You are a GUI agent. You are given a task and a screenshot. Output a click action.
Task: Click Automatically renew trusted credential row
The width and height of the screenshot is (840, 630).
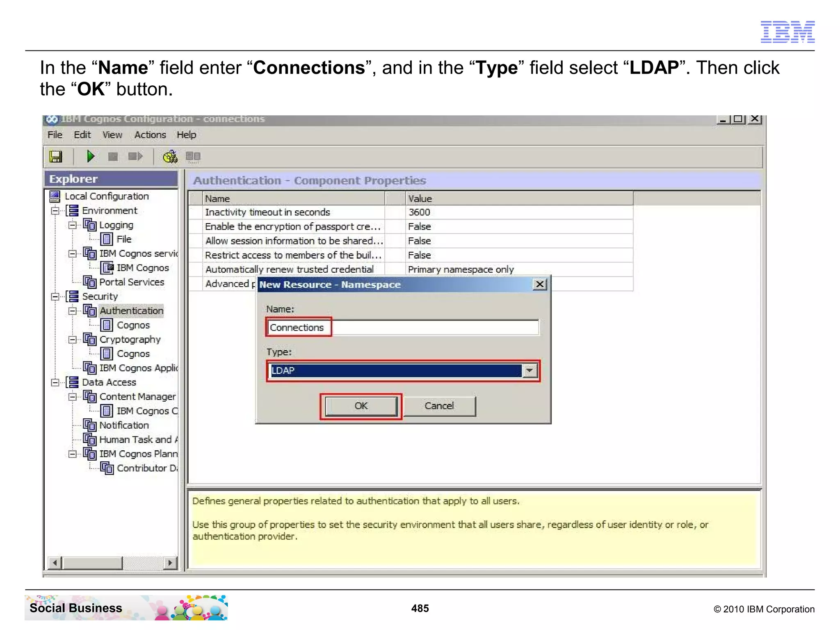pos(411,269)
